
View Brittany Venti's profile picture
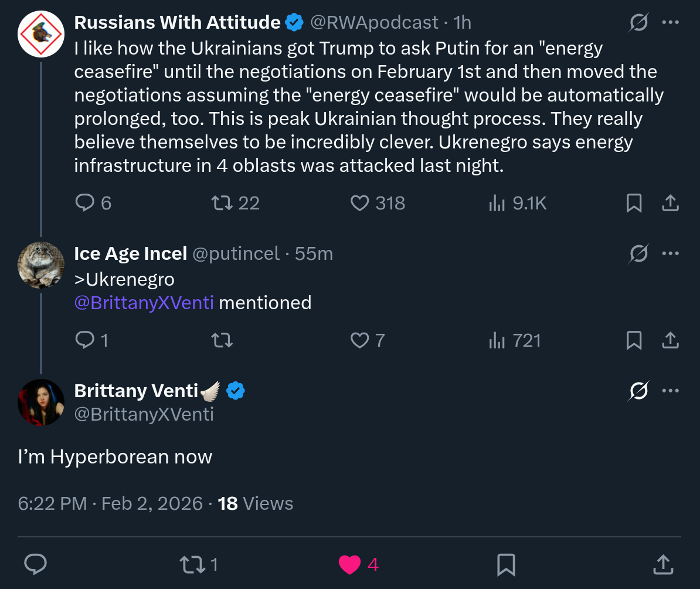coord(41,402)
